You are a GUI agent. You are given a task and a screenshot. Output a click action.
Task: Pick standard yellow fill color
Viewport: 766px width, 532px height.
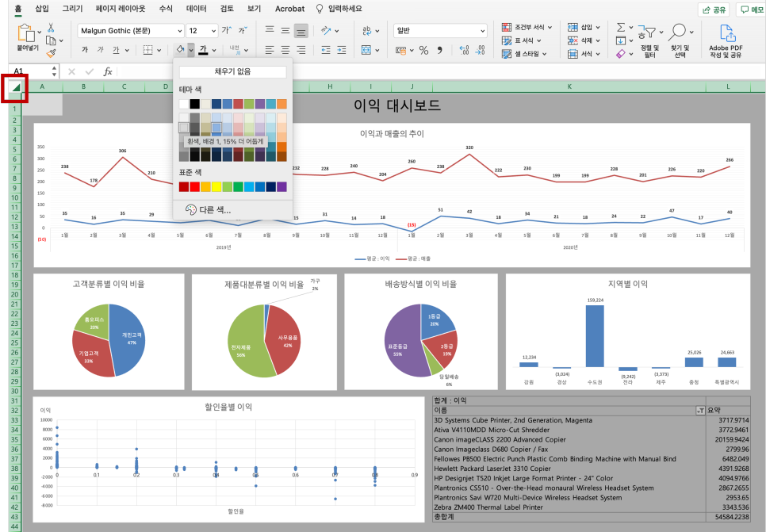coord(216,186)
